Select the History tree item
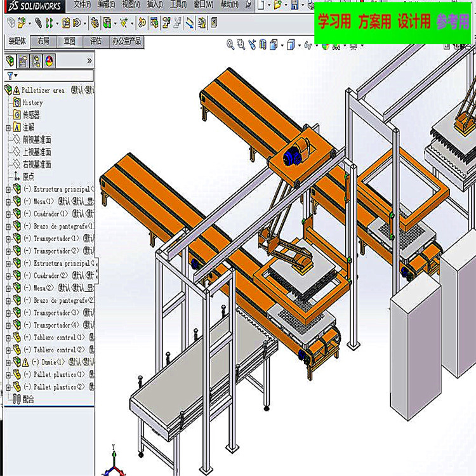The width and height of the screenshot is (476, 476). (x=28, y=103)
